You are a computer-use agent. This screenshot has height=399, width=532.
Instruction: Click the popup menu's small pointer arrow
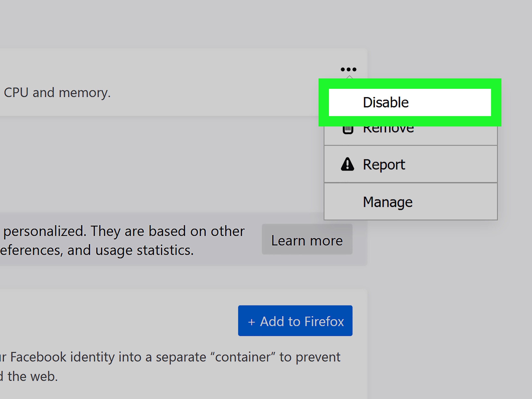pos(349,77)
